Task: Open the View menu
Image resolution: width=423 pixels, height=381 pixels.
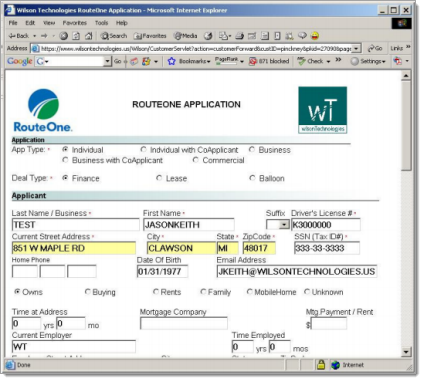Action: [x=49, y=23]
